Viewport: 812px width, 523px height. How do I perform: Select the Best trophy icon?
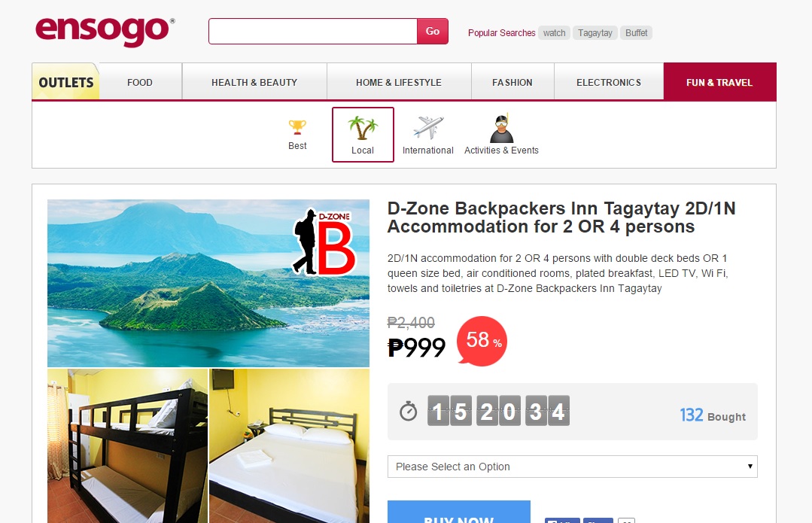pos(297,127)
